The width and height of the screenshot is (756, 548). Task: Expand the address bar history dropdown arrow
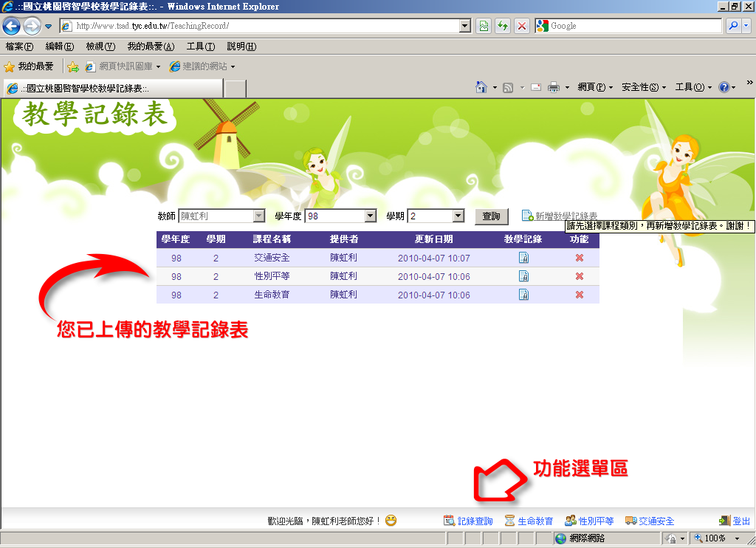465,26
